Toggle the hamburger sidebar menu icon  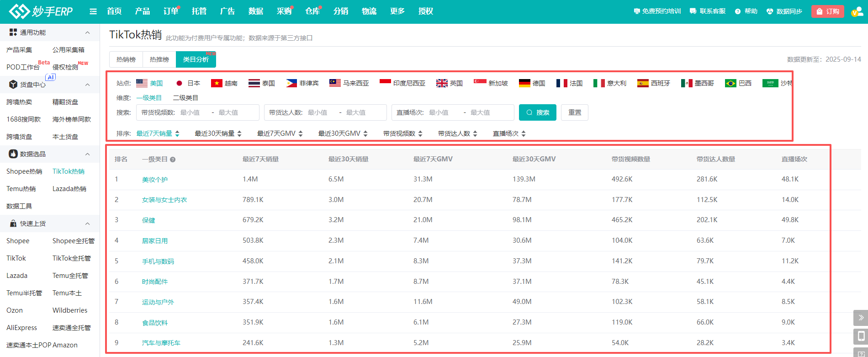click(93, 11)
